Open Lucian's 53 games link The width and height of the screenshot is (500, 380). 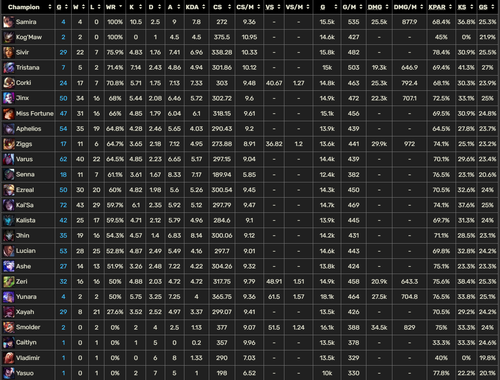pyautogui.click(x=63, y=251)
